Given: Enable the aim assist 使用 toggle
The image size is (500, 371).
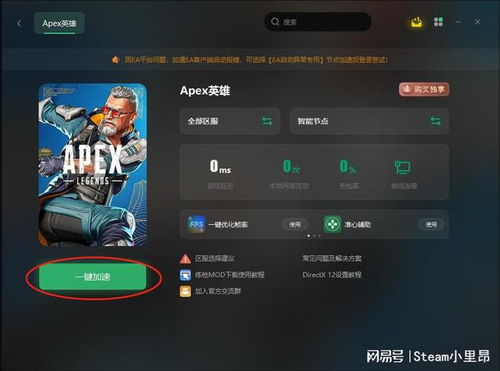Looking at the screenshot, I should point(431,224).
